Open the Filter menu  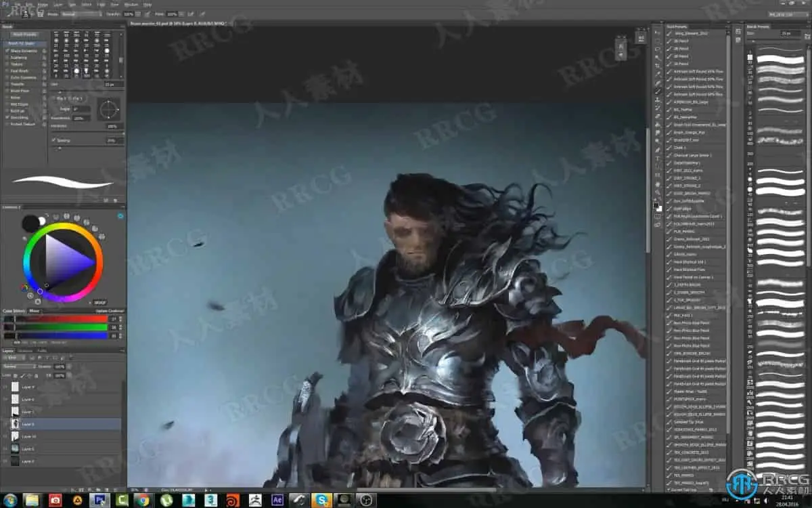(x=101, y=4)
